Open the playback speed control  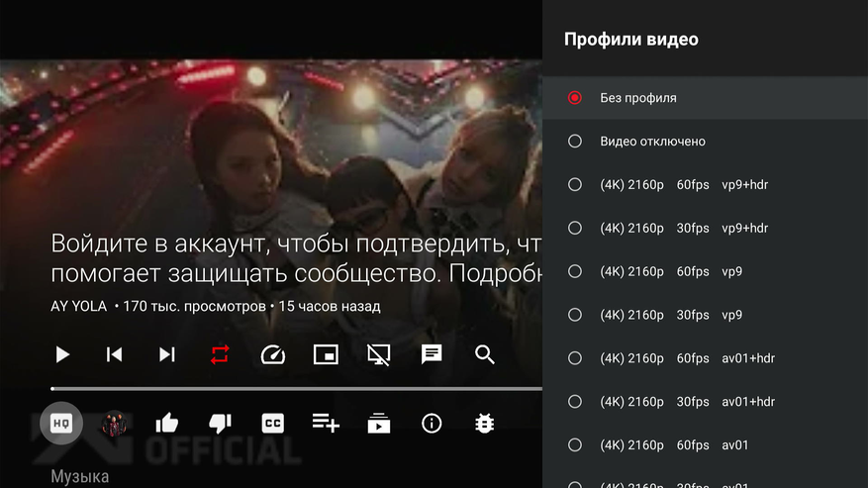[273, 354]
